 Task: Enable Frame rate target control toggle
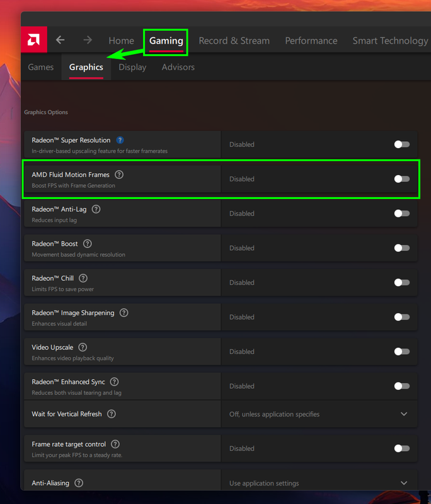coord(402,449)
